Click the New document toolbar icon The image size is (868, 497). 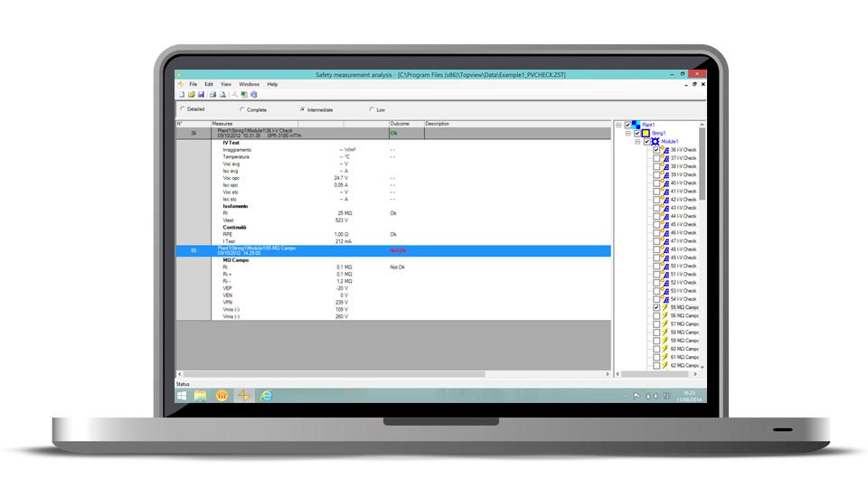pos(181,94)
